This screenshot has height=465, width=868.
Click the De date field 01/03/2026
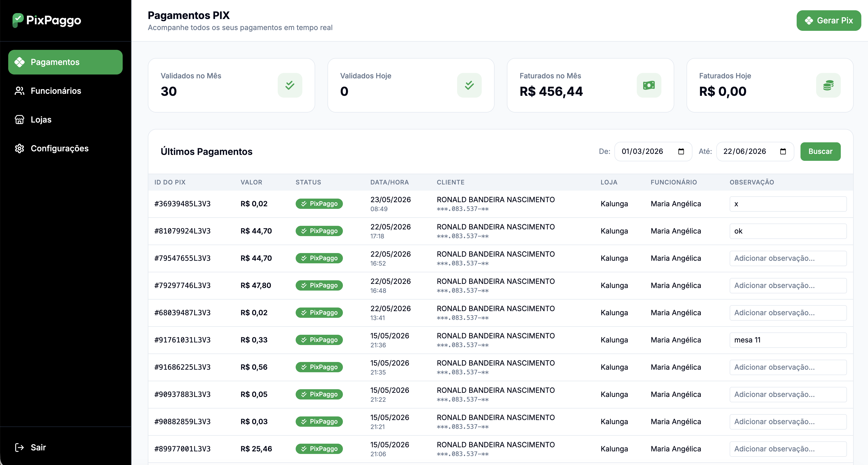click(653, 151)
